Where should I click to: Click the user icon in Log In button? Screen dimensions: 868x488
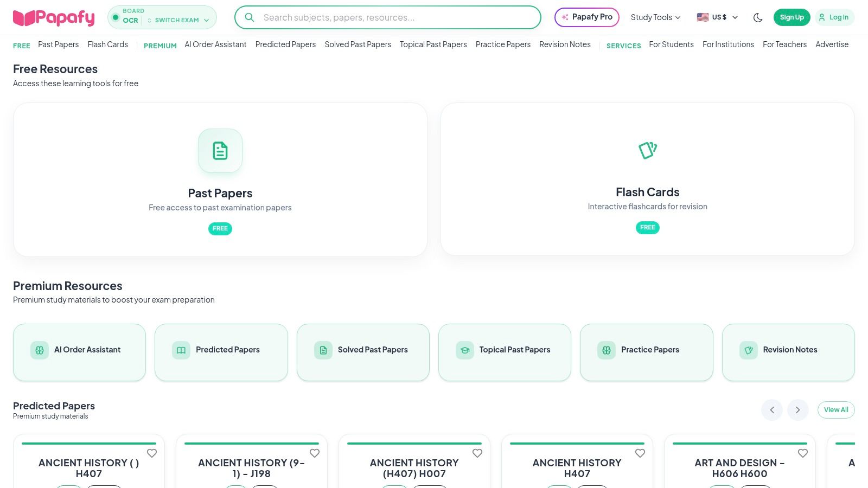[822, 17]
